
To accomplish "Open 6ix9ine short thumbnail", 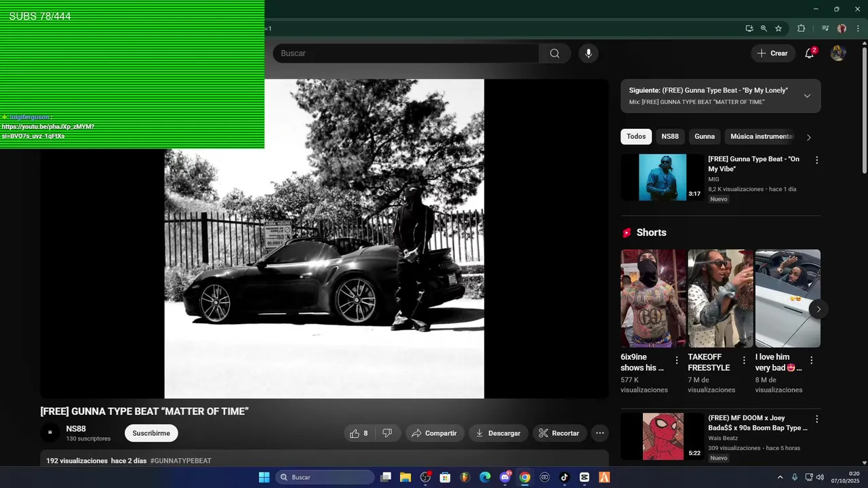I will tap(653, 298).
